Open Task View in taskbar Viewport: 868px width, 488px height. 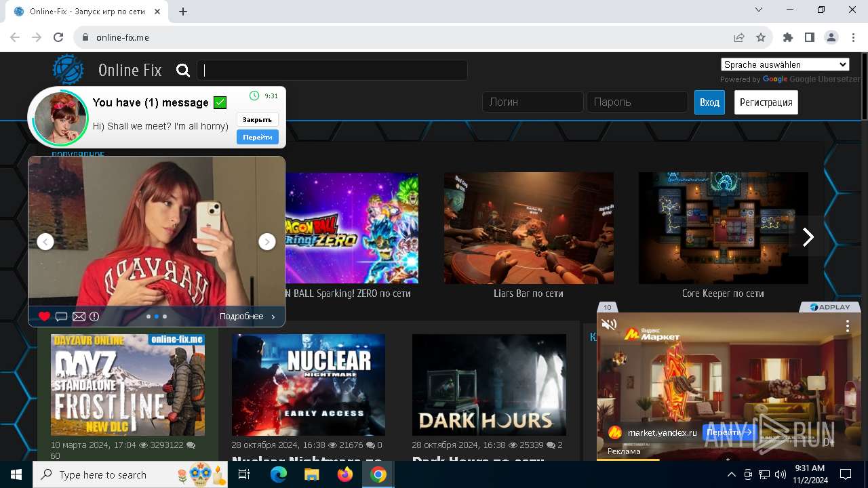point(245,474)
